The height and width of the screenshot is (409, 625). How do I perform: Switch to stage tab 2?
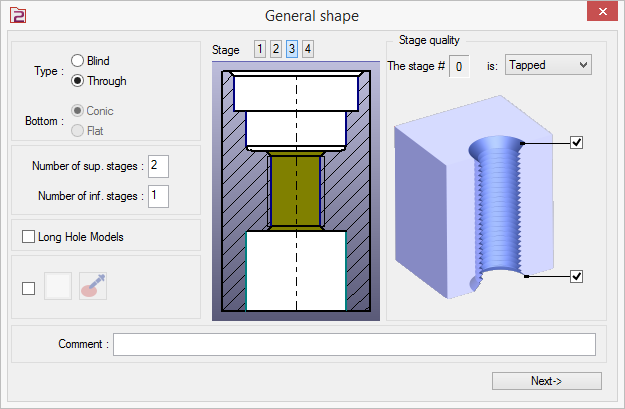[275, 49]
